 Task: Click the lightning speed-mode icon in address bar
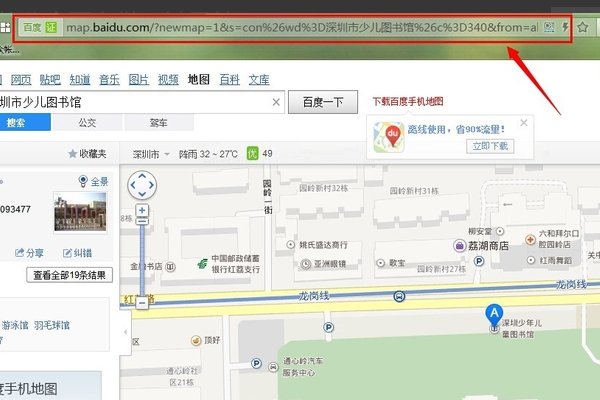(565, 27)
